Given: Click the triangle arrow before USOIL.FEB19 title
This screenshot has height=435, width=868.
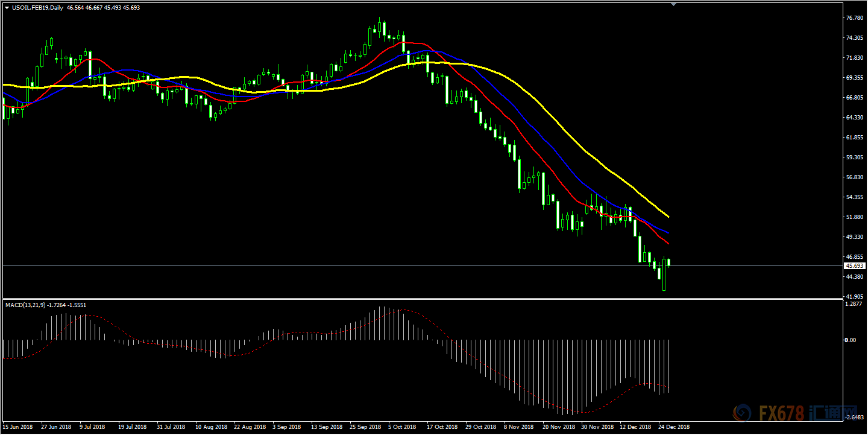Looking at the screenshot, I should (x=7, y=8).
